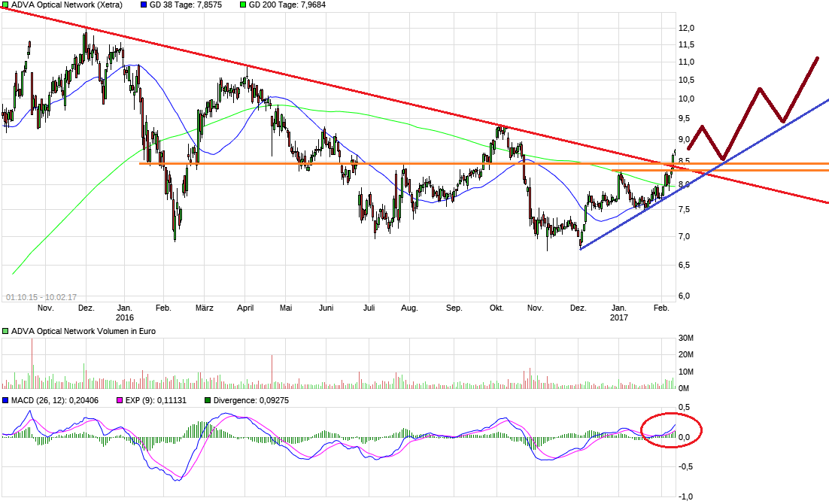829x504 pixels.
Task: Click the Dez. label near chart start
Action: (x=86, y=308)
